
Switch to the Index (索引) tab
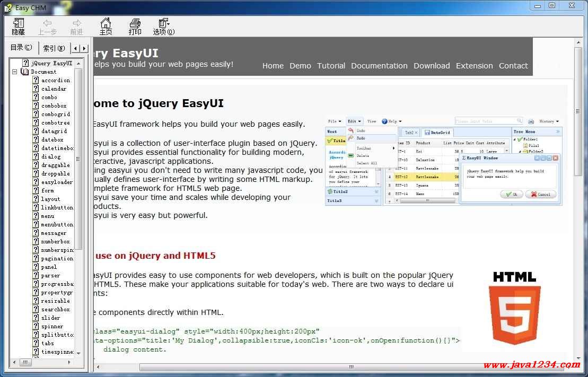pyautogui.click(x=54, y=48)
